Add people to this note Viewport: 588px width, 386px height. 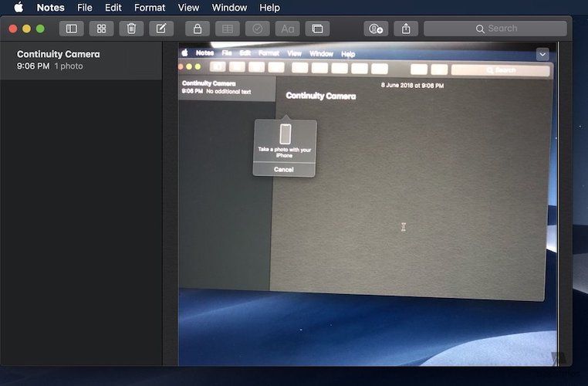[x=376, y=29]
